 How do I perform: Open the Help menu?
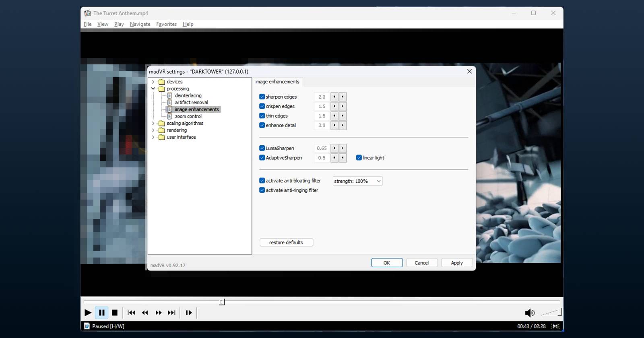coord(188,24)
